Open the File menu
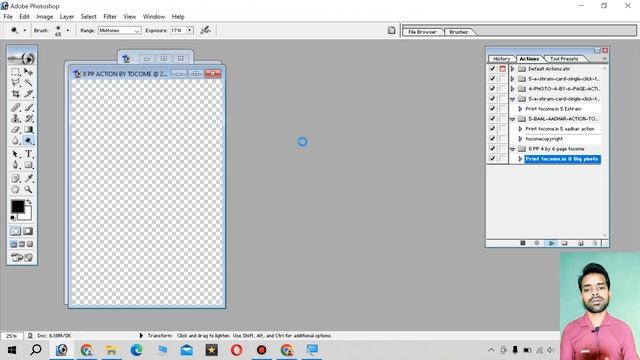 8,17
